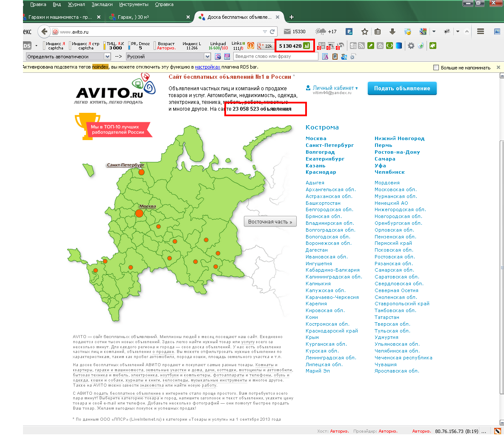This screenshot has height=436, width=504.
Task: Open the Определить автоматически language dropdown
Action: [x=107, y=56]
